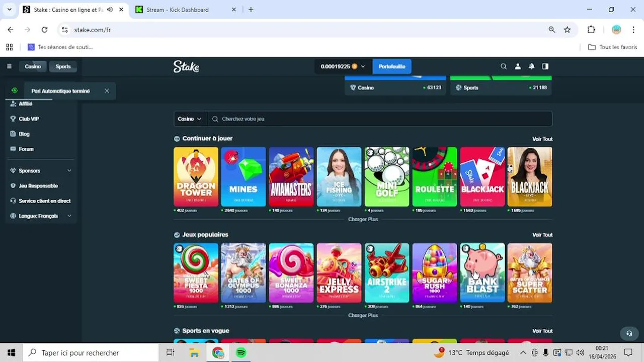This screenshot has height=362, width=644.
Task: Open the balance currency dropdown
Action: [x=343, y=66]
